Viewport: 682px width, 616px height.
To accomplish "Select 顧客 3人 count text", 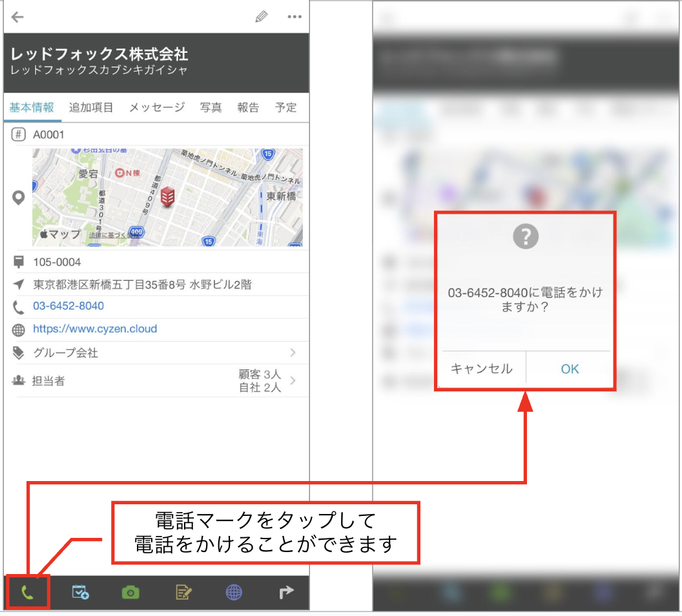I will pyautogui.click(x=260, y=374).
